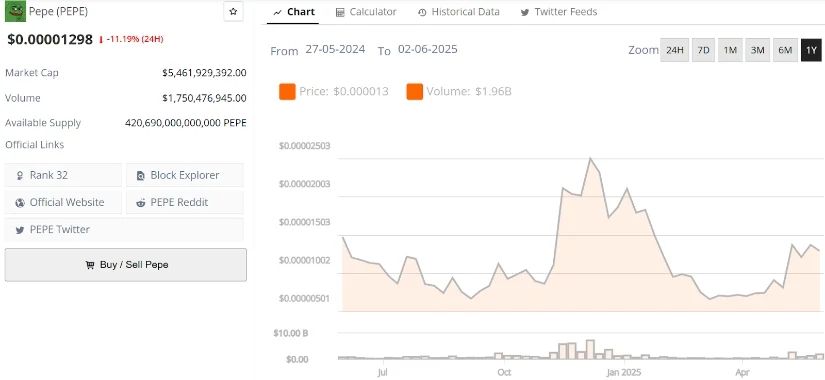Open the Rank 32 link

tap(63, 175)
